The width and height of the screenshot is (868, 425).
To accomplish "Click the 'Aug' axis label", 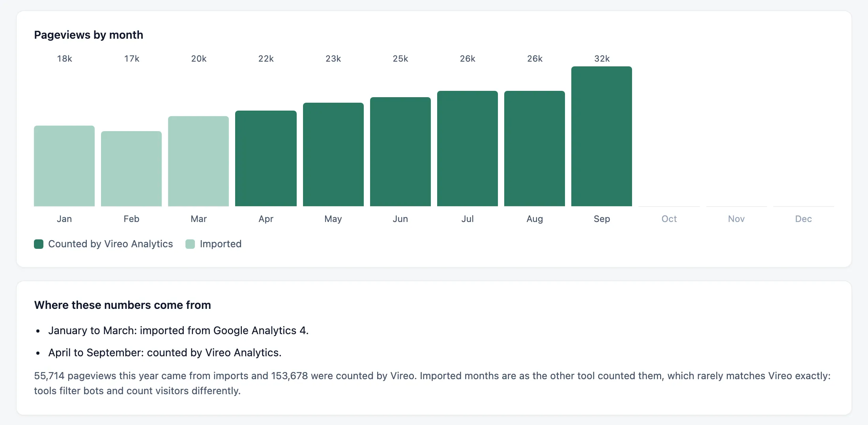I will (535, 219).
